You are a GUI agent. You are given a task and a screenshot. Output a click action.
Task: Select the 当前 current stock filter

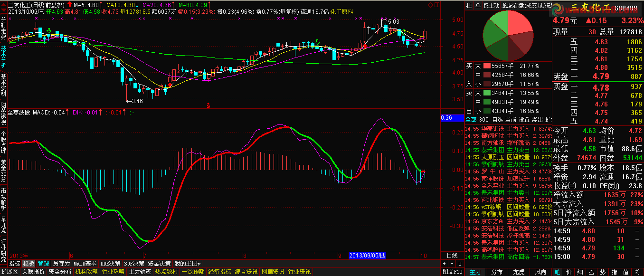pyautogui.click(x=510, y=119)
